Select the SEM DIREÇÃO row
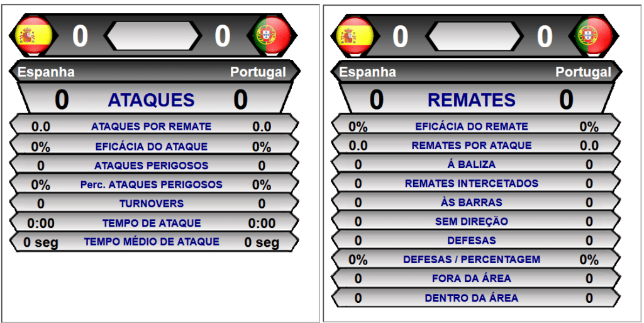This screenshot has height=323, width=644. (x=475, y=220)
